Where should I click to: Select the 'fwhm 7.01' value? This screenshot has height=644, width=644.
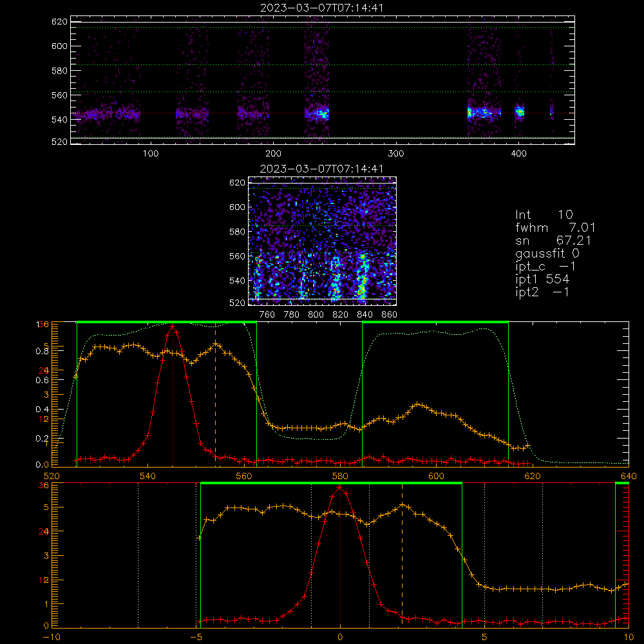tap(555, 227)
